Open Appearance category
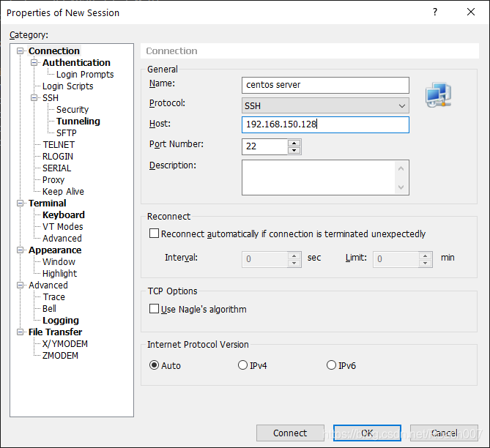The width and height of the screenshot is (490, 448). (x=55, y=250)
